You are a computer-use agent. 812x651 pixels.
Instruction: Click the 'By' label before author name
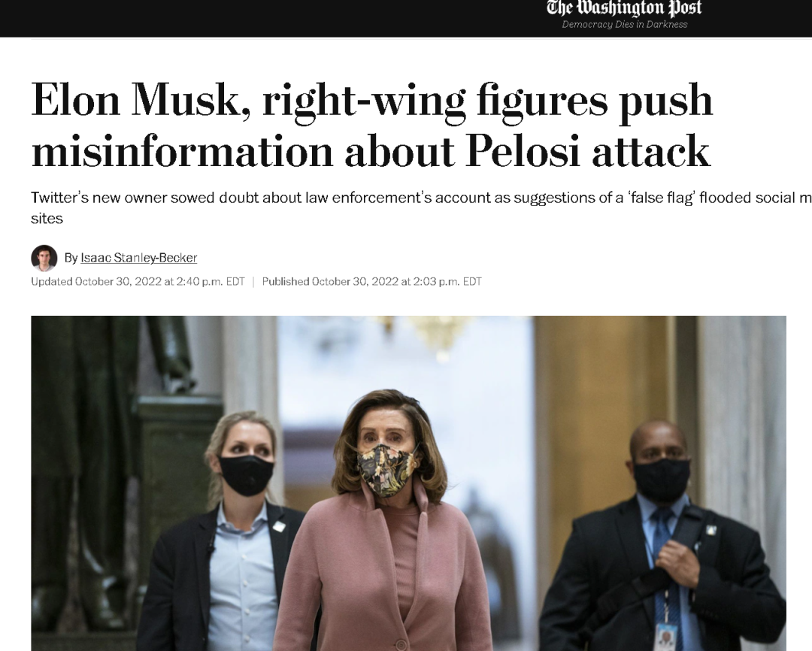[x=71, y=257]
